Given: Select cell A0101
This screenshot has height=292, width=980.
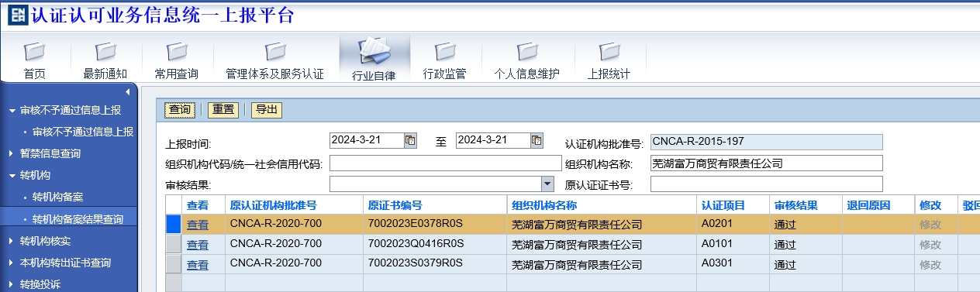Looking at the screenshot, I should [733, 245].
